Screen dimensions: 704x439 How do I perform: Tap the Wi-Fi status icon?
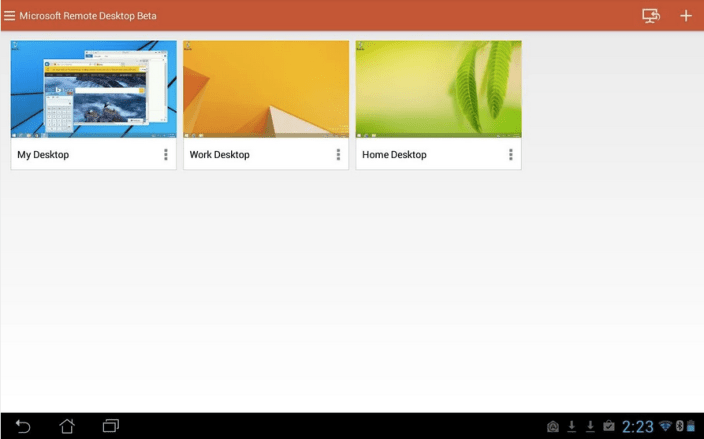665,427
